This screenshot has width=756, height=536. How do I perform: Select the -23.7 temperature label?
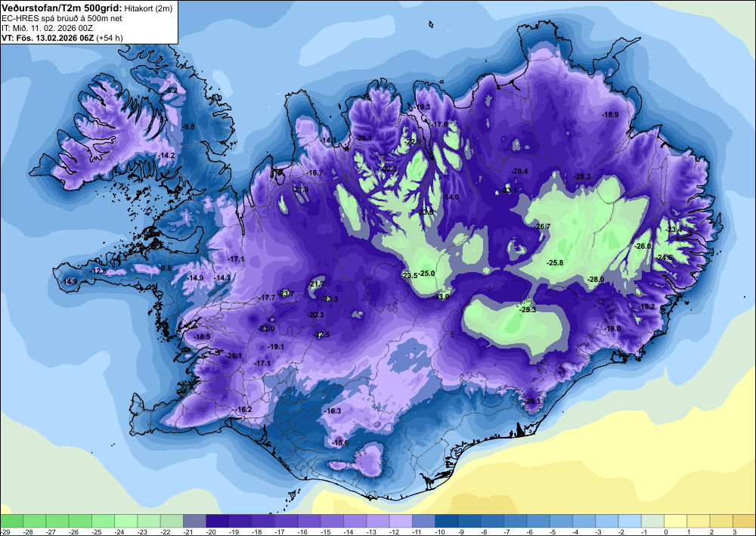pos(286,293)
